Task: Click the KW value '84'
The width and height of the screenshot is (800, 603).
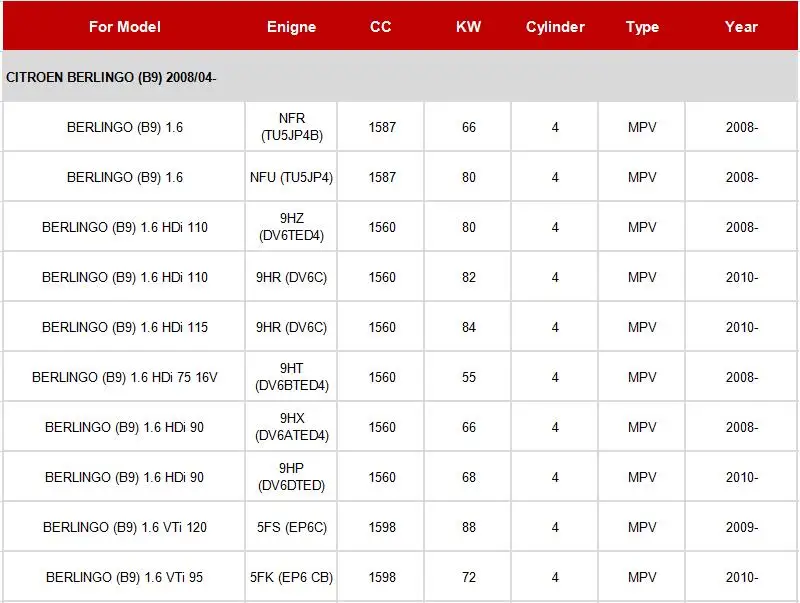Action: pyautogui.click(x=468, y=327)
